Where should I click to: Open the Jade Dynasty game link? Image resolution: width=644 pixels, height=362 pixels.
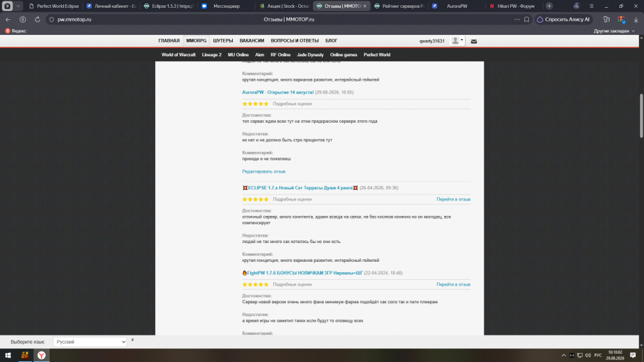(x=310, y=54)
